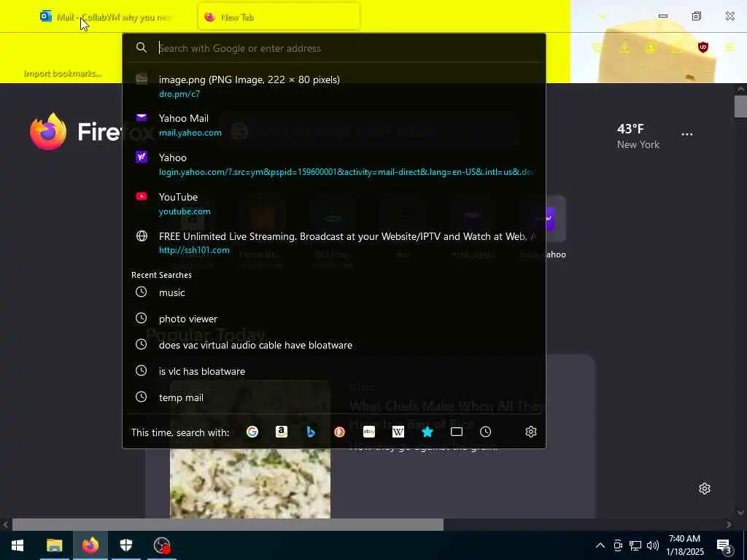Open the weather widget three-dot menu

[687, 134]
